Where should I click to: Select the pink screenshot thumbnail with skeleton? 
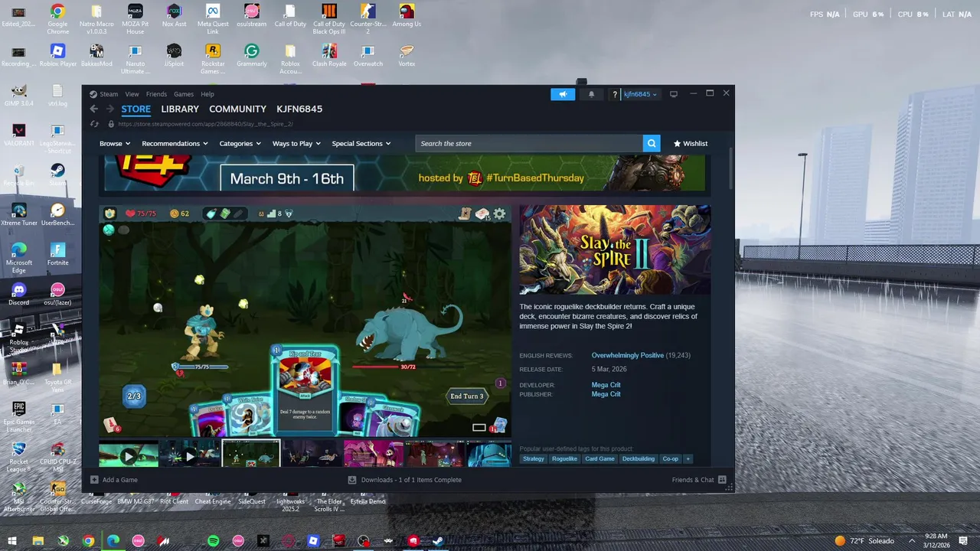point(373,455)
